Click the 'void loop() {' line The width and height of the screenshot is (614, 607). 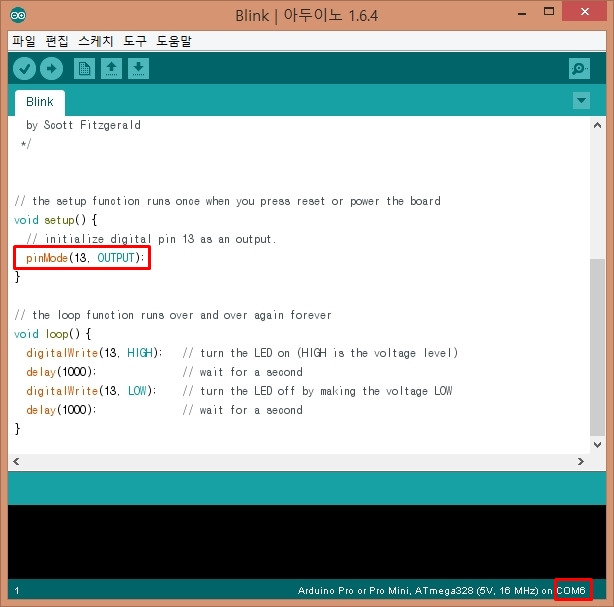click(52, 334)
